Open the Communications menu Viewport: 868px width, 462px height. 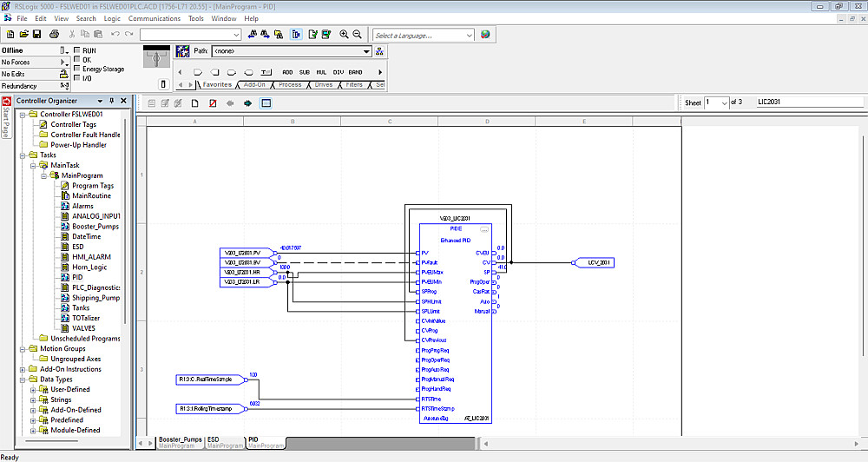pyautogui.click(x=155, y=18)
